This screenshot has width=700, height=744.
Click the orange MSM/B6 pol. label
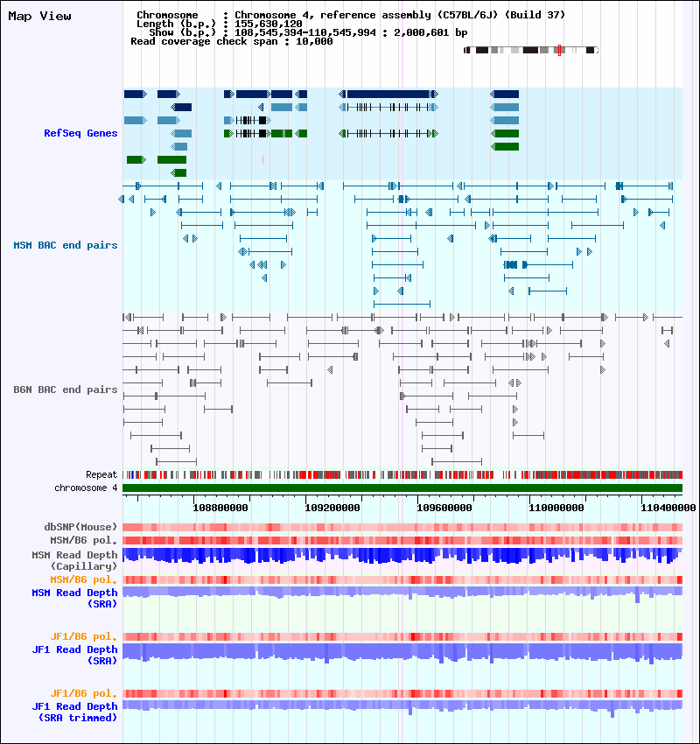[x=83, y=579]
